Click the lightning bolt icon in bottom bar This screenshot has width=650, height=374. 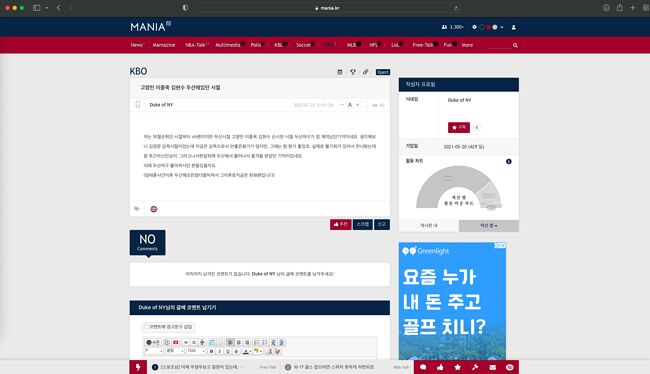tap(138, 367)
